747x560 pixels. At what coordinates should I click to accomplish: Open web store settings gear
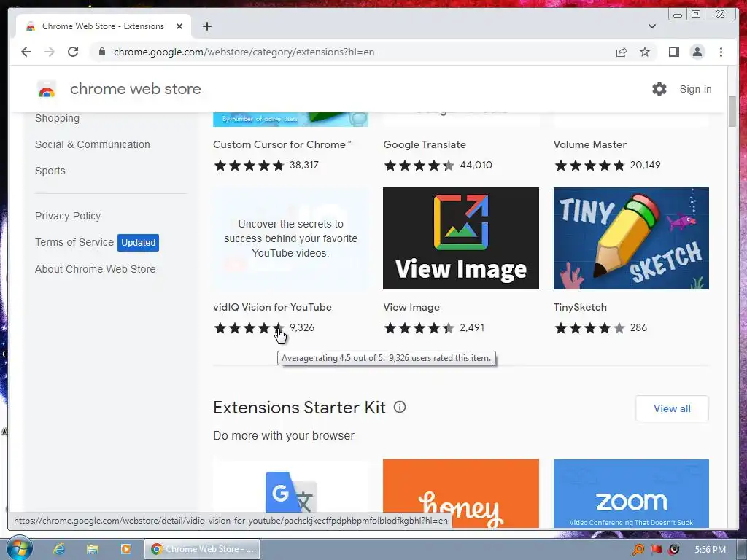(x=659, y=89)
